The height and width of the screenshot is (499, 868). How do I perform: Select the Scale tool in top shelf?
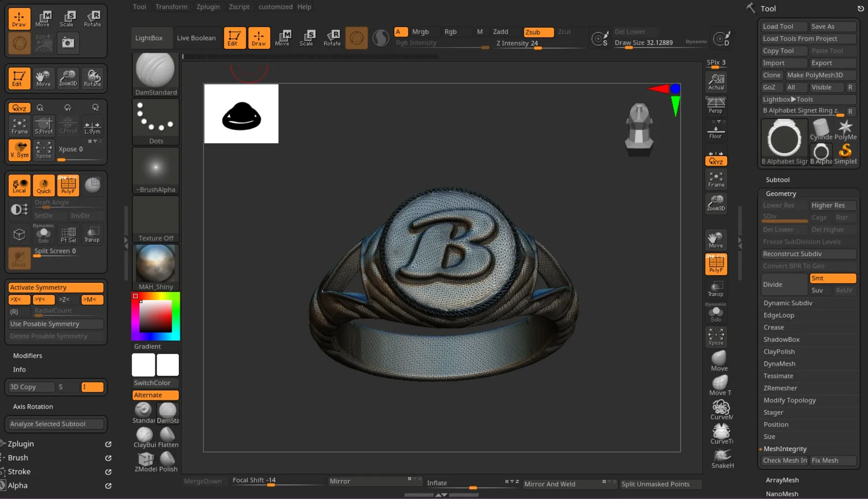pyautogui.click(x=307, y=37)
